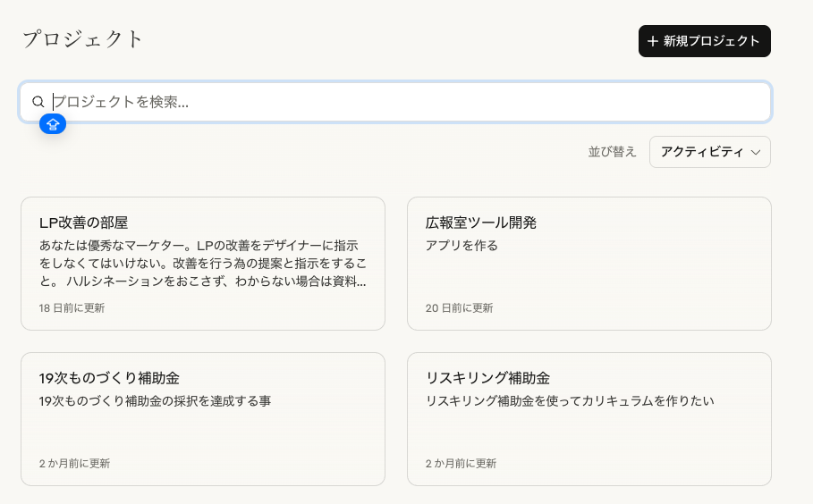Click the 並び替え sort label
Screen dimensions: 813x504
(x=612, y=152)
